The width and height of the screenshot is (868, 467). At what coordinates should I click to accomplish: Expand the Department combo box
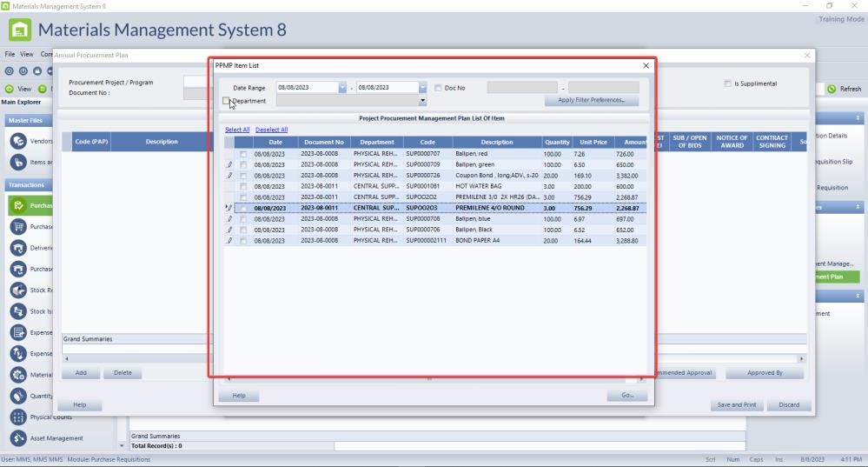click(423, 101)
